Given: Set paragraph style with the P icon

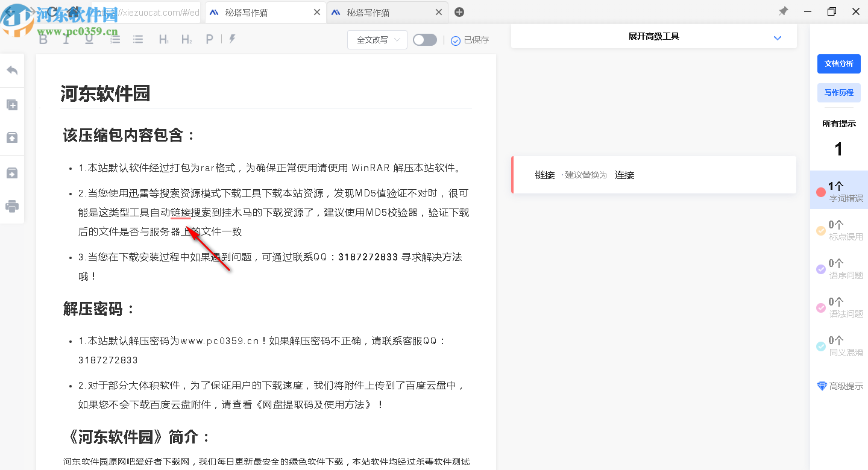Looking at the screenshot, I should (210, 39).
